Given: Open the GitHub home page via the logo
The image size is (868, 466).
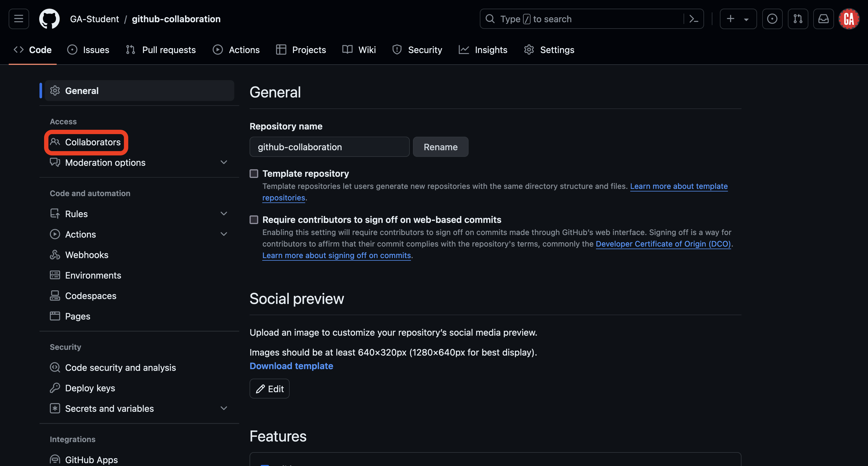Looking at the screenshot, I should point(49,18).
